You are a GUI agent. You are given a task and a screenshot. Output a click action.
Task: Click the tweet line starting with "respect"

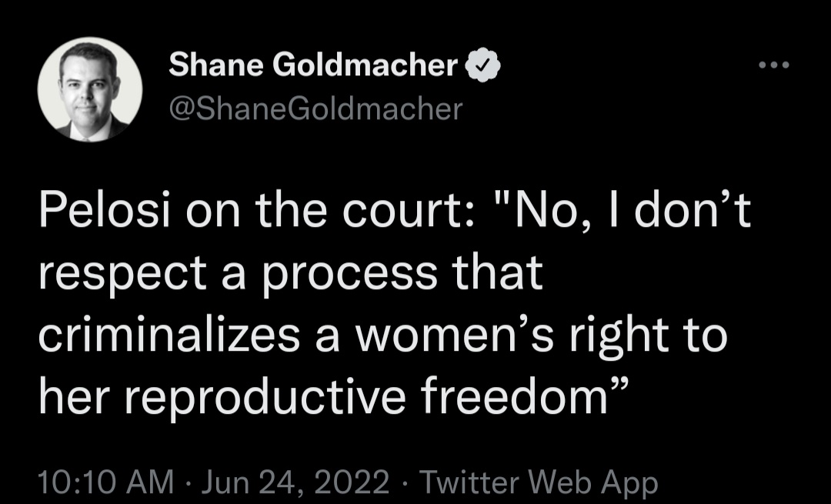click(x=291, y=273)
